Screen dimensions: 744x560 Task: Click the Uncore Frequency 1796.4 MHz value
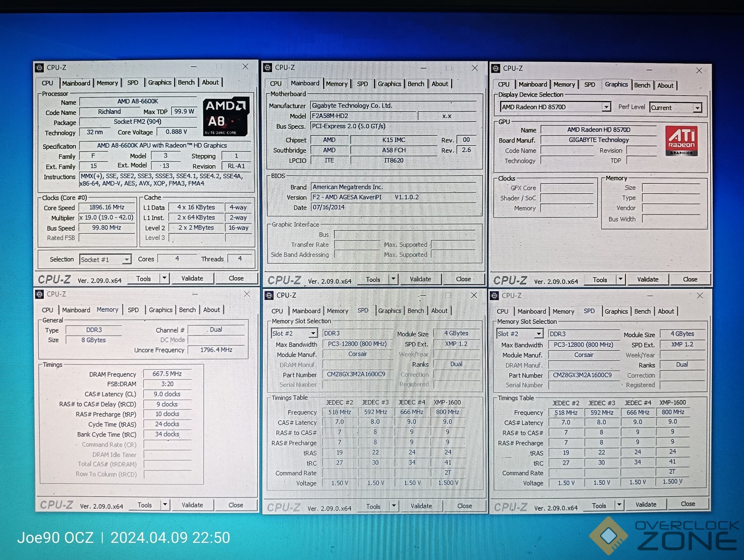[x=216, y=350]
